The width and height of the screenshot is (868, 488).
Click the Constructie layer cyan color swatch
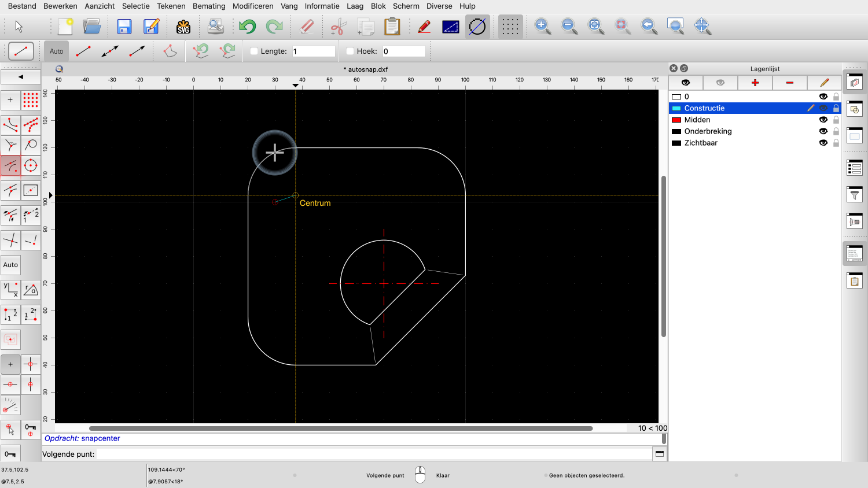click(x=676, y=108)
